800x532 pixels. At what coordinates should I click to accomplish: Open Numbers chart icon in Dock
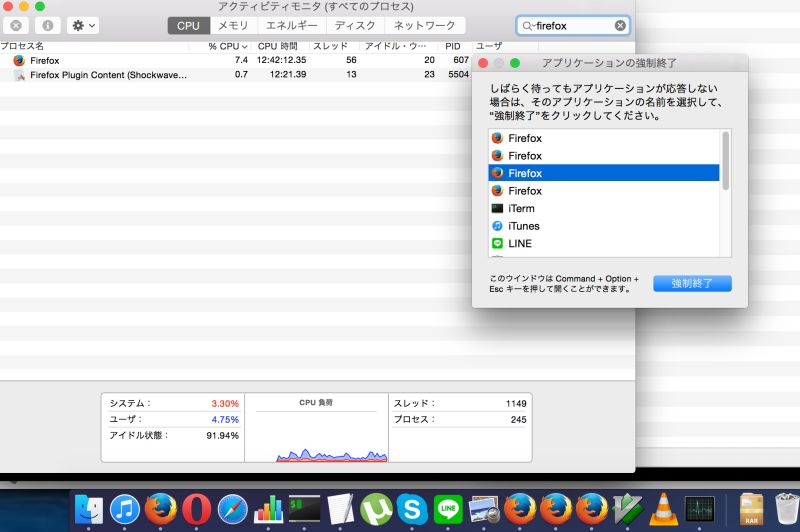click(268, 510)
